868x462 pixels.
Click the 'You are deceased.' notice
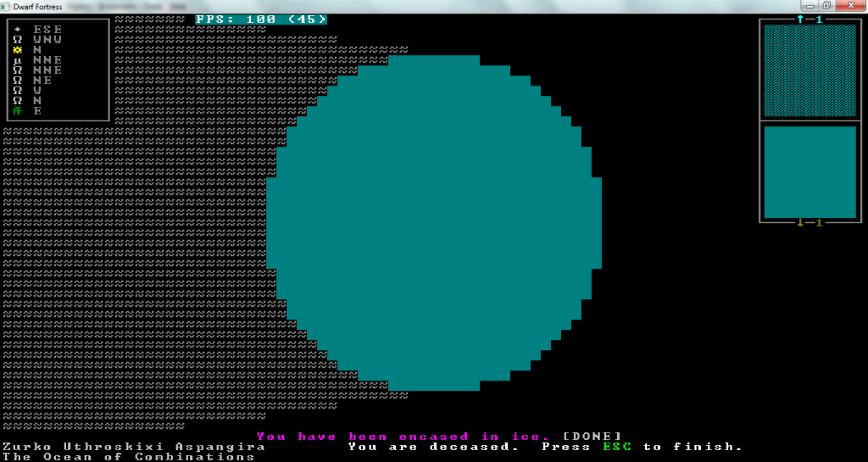pos(433,447)
